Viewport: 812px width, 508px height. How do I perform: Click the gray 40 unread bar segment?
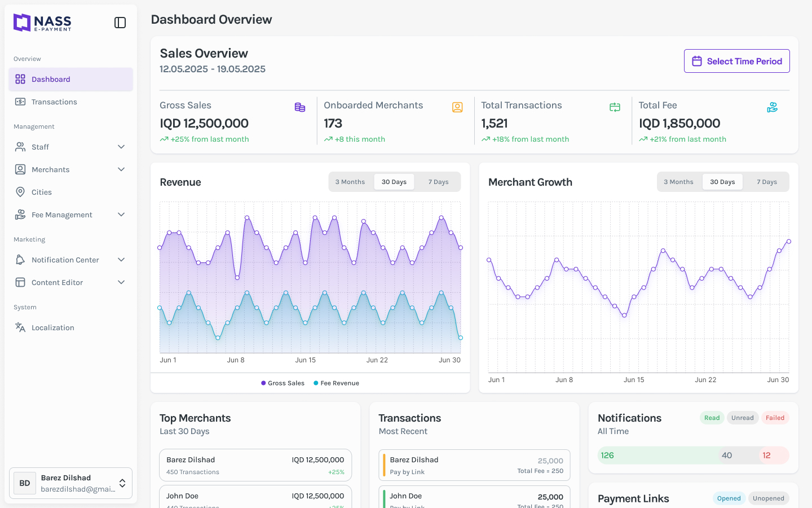click(739, 456)
